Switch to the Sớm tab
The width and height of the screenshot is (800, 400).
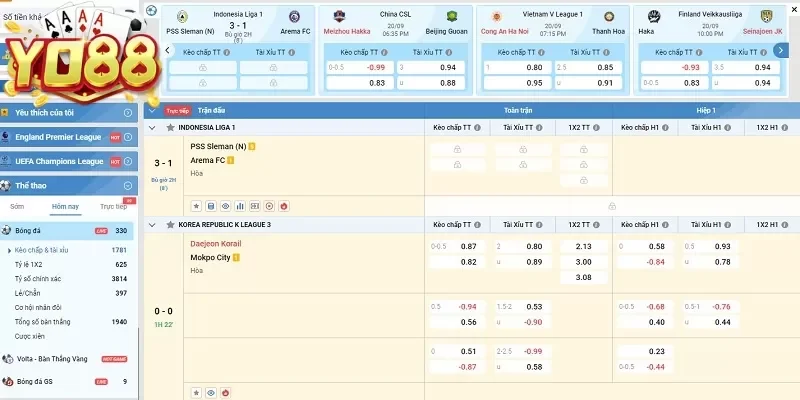pyautogui.click(x=17, y=207)
